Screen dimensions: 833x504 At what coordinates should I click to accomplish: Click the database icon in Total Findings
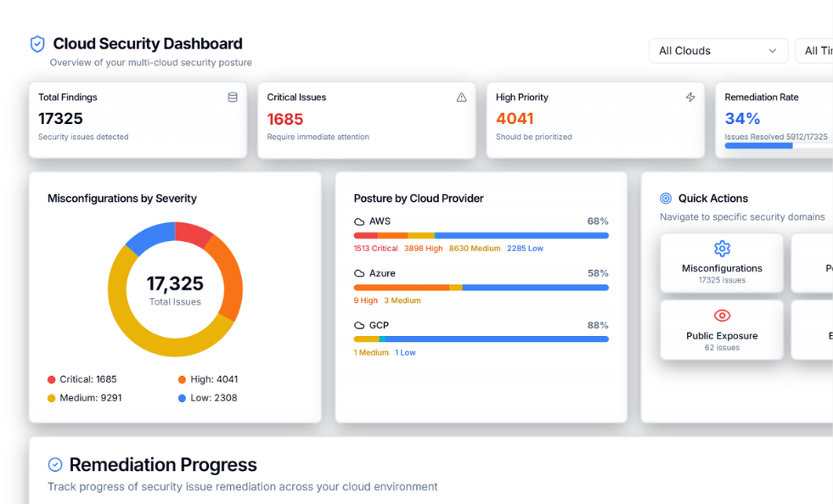[x=233, y=98]
